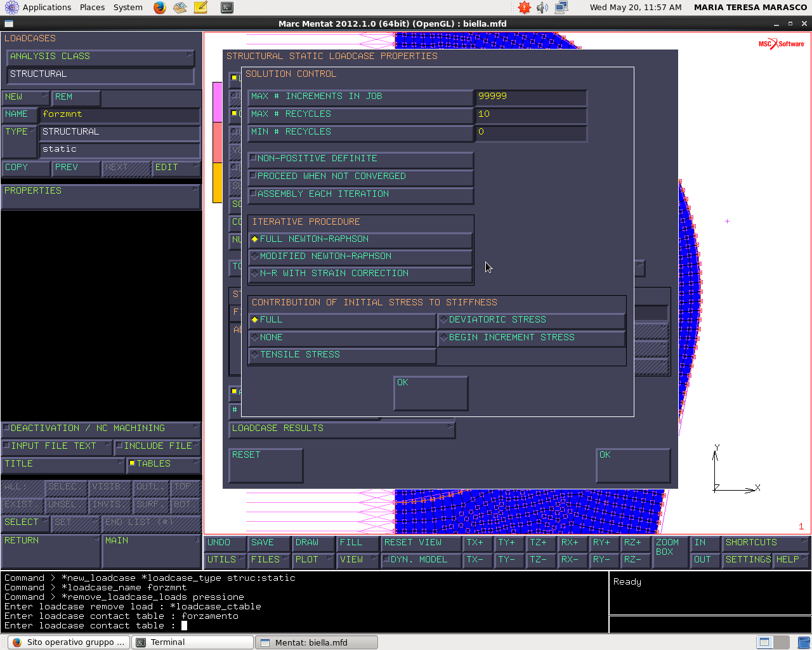The height and width of the screenshot is (650, 812).
Task: Toggle INCLUDE FILE option
Action: [x=157, y=446]
